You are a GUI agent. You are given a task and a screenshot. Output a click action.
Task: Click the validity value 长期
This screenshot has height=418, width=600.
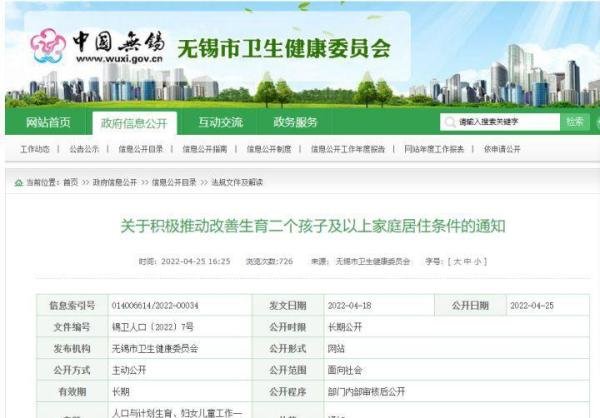pyautogui.click(x=121, y=392)
